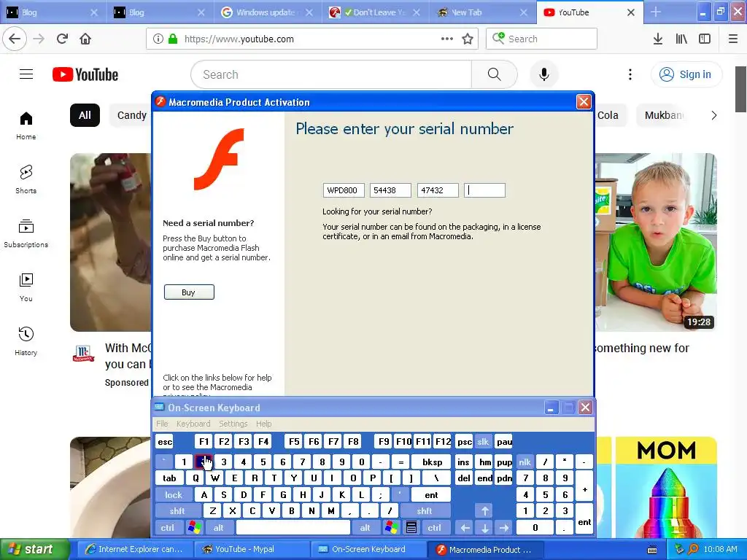Go to YouTube Home in sidebar
The height and width of the screenshot is (560, 747).
click(26, 125)
